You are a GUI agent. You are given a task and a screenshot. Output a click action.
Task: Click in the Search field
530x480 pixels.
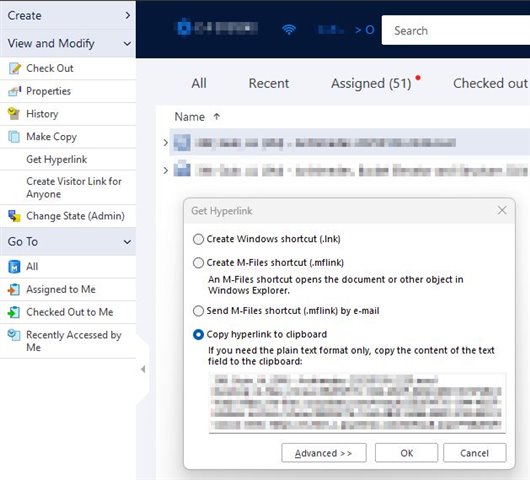[456, 30]
